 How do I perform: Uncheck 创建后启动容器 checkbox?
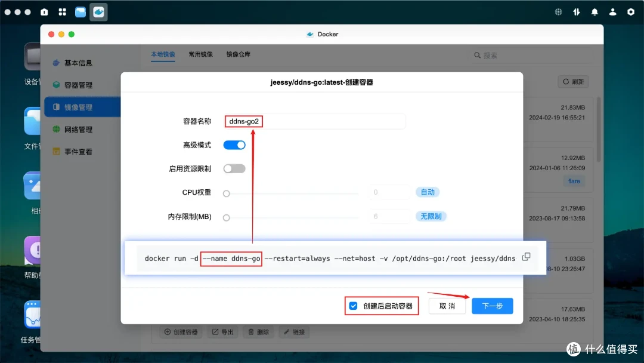[353, 306]
